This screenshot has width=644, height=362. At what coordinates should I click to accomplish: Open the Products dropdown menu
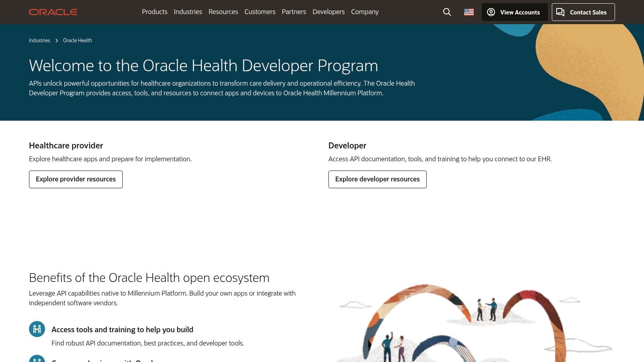click(x=155, y=12)
